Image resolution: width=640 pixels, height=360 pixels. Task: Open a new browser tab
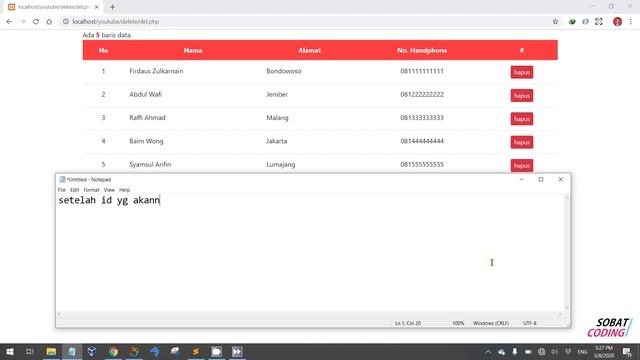[x=112, y=7]
